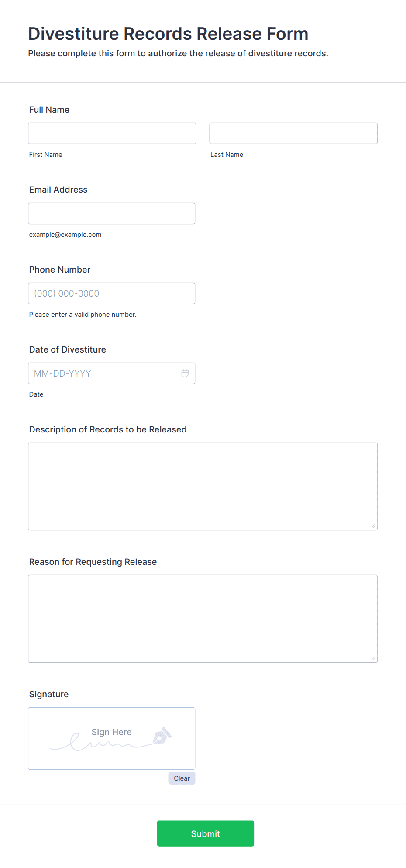Focus the Reason for Requesting Release textarea
Viewport: 406px width, 868px height.
point(203,619)
